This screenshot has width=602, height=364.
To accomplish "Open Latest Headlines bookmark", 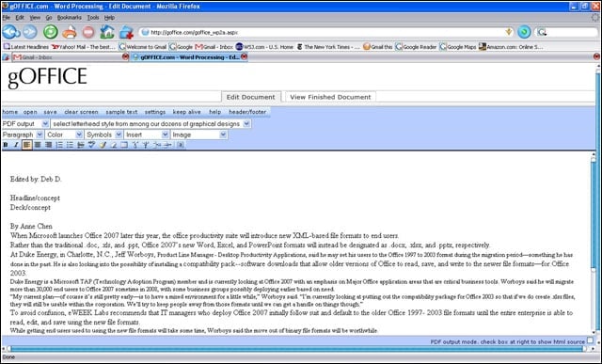I will pos(26,46).
